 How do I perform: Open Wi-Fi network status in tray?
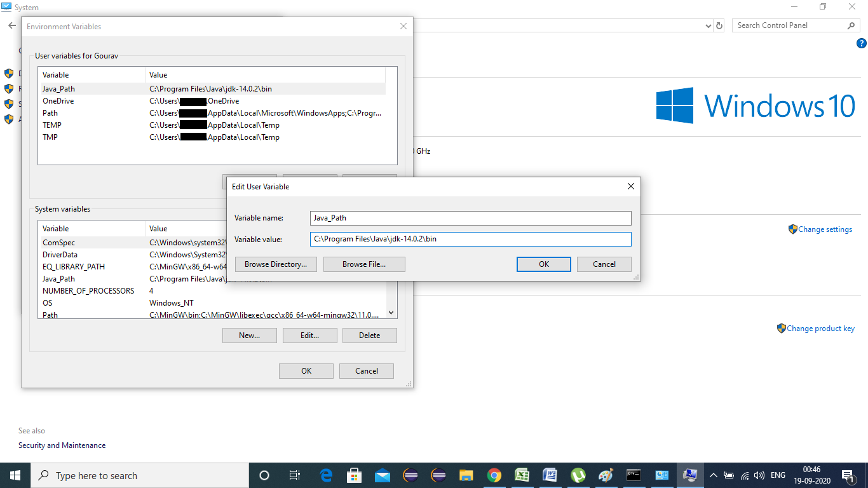click(x=745, y=475)
